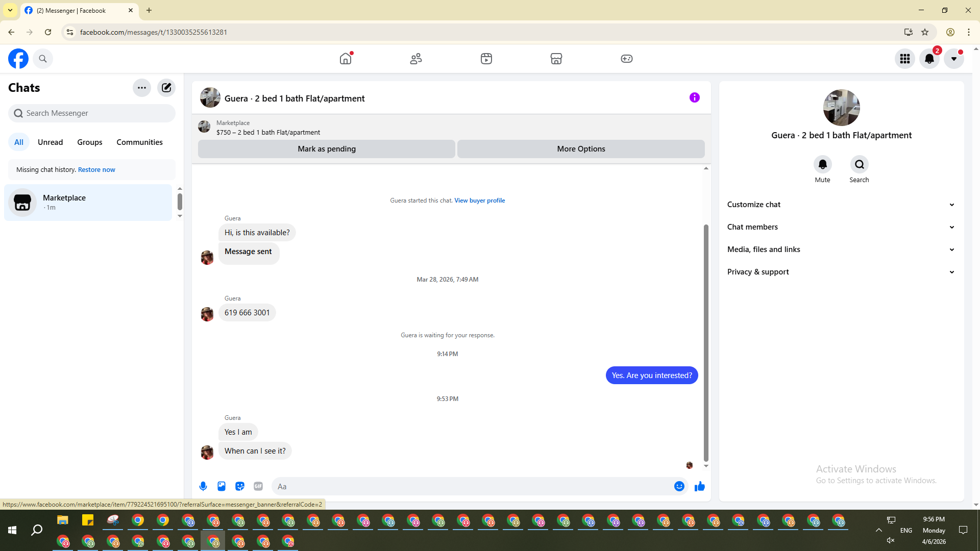Open Chats options three-dot menu

pyautogui.click(x=142, y=88)
